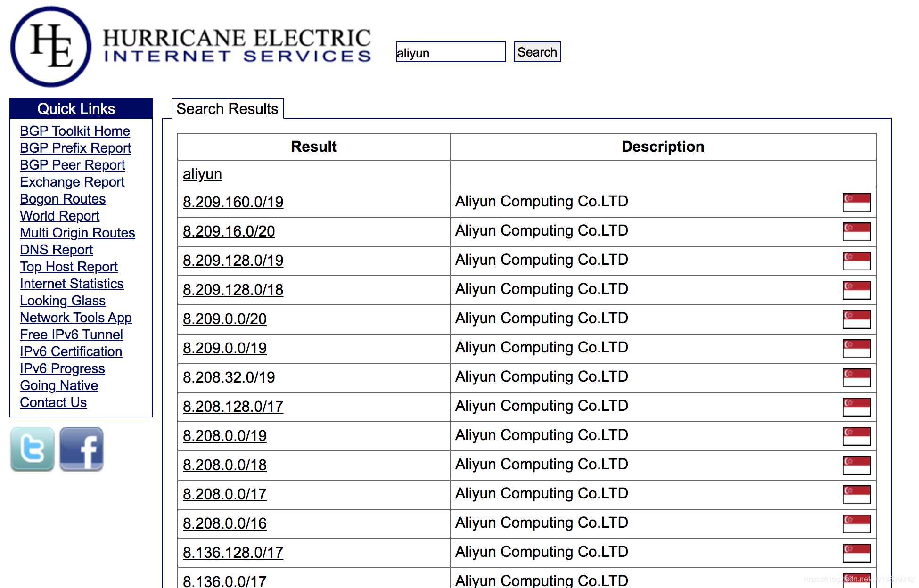The image size is (919, 588).
Task: Open the Free IPv6 Tunnel link
Action: (x=71, y=335)
